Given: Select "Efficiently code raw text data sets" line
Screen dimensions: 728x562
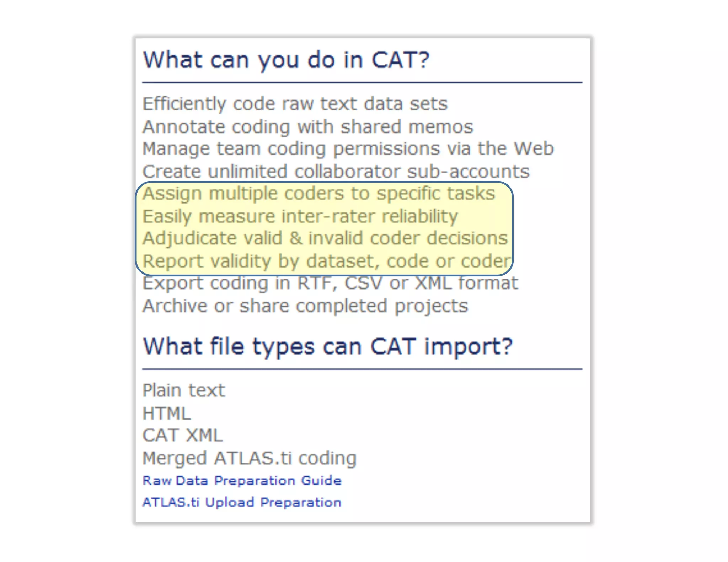Looking at the screenshot, I should pyautogui.click(x=295, y=104).
